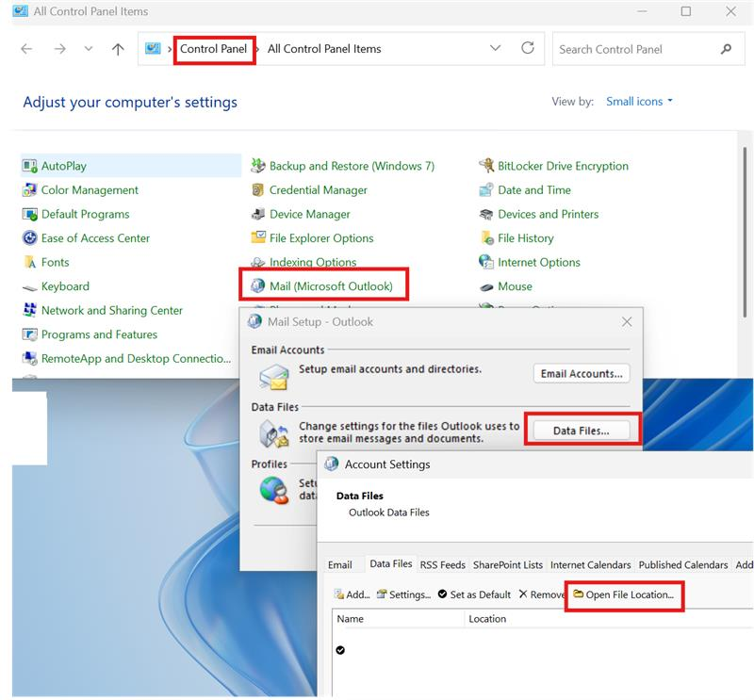Viewport: 754px width, 700px height.
Task: Refresh the Control Panel view
Action: pos(528,48)
